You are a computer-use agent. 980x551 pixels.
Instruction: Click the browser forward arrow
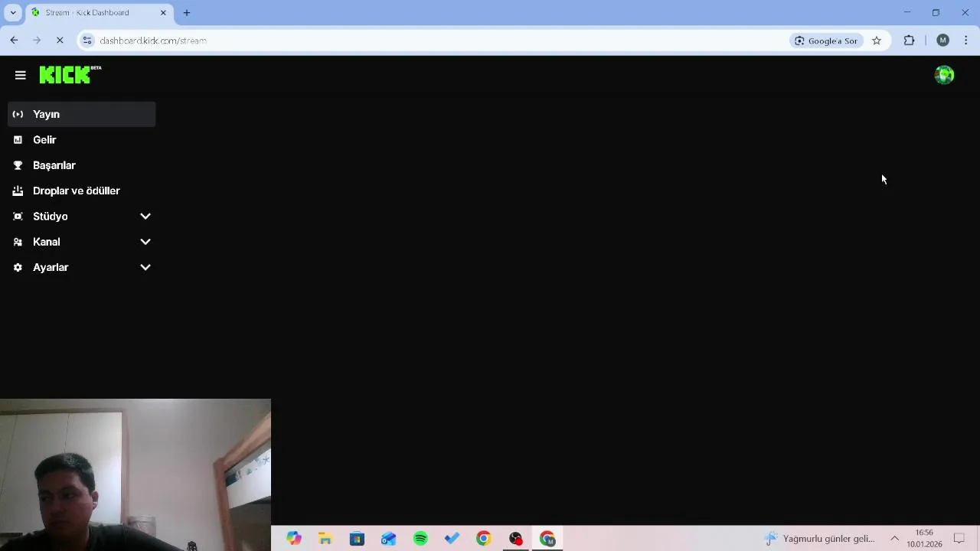tap(37, 41)
